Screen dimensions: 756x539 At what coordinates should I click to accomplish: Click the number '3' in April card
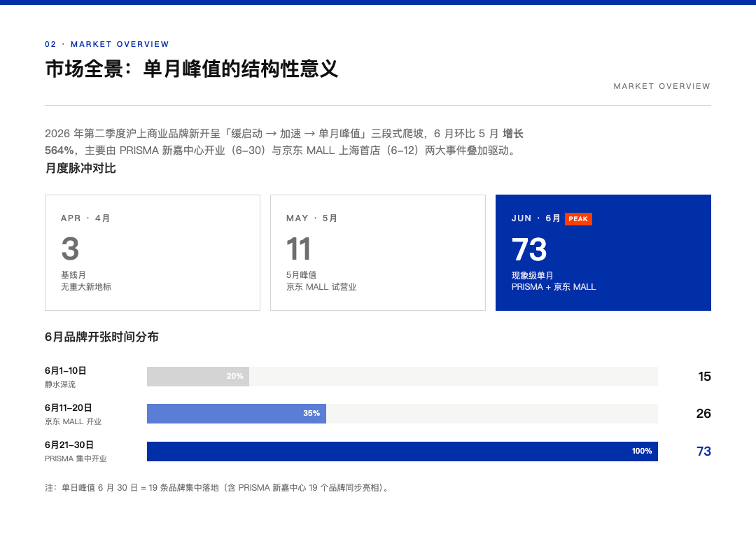70,249
